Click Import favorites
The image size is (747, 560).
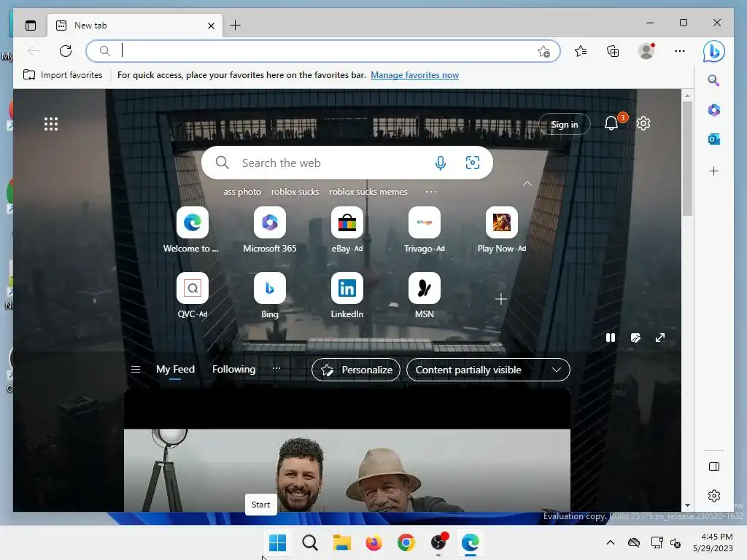point(63,75)
